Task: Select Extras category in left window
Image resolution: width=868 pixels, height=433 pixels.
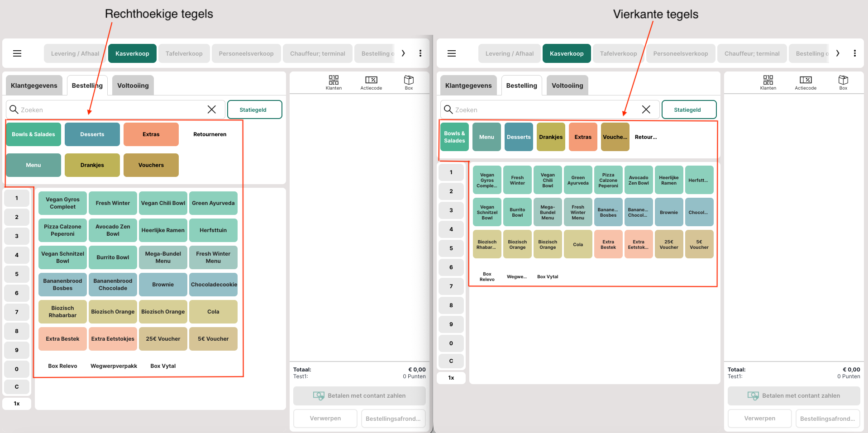Action: coord(151,134)
